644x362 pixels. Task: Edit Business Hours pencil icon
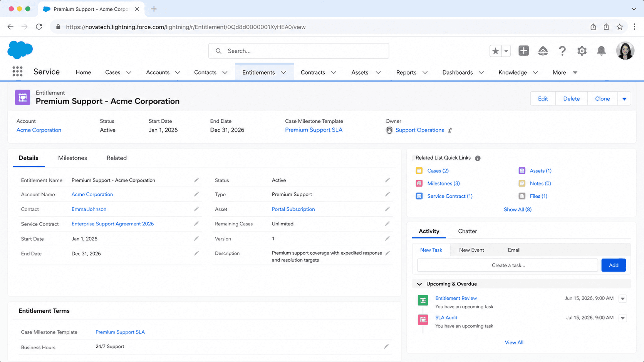pos(386,347)
